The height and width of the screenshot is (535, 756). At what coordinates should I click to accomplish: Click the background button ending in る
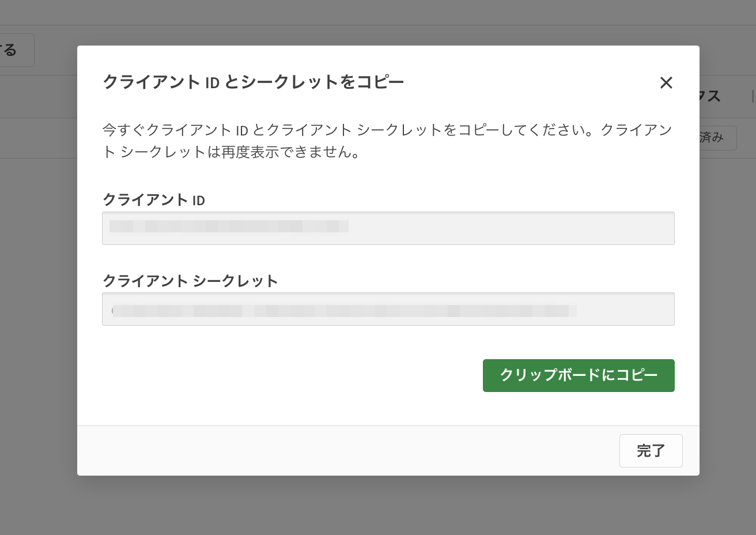16,50
